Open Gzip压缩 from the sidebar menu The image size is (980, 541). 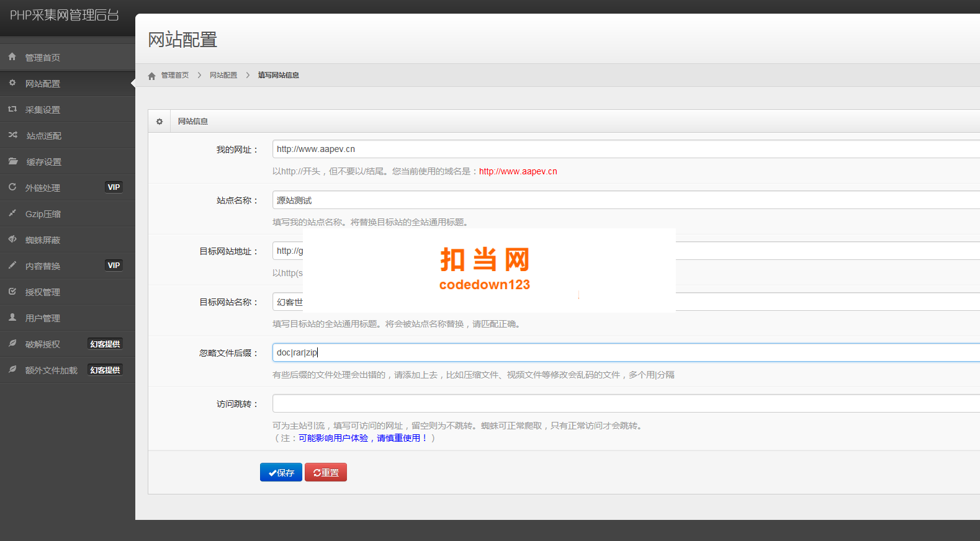[x=68, y=213]
